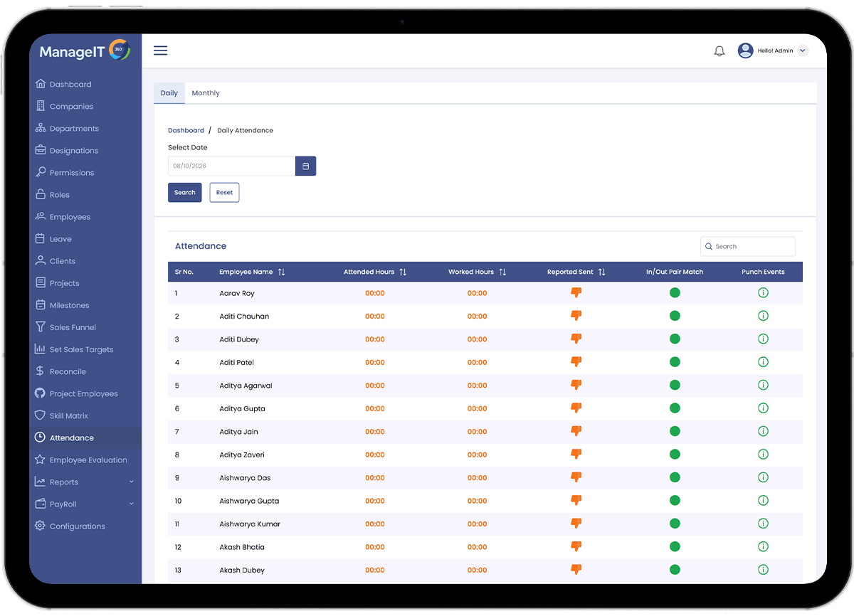Expand the PayRoll submenu chevron
The width and height of the screenshot is (854, 616).
tap(131, 504)
